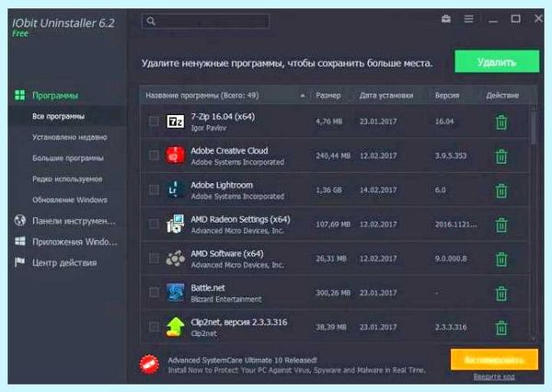The image size is (552, 392).
Task: Open the hamburger menu icon
Action: [468, 19]
